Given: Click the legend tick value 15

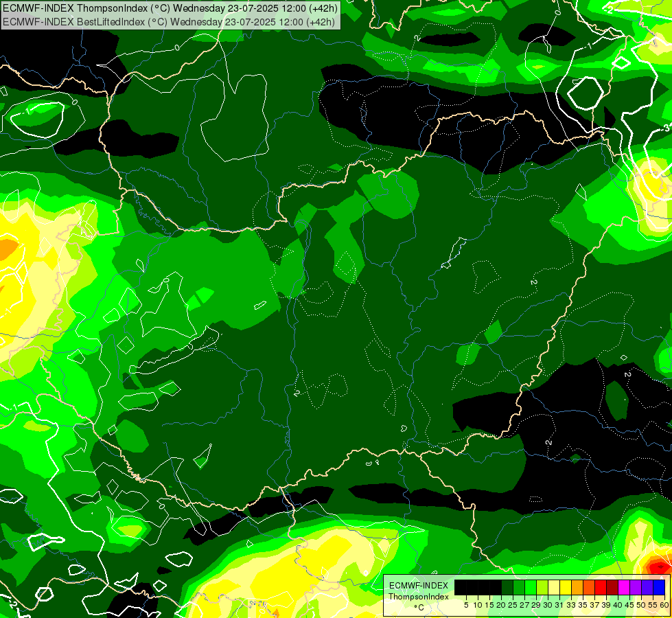Looking at the screenshot, I should point(490,605).
